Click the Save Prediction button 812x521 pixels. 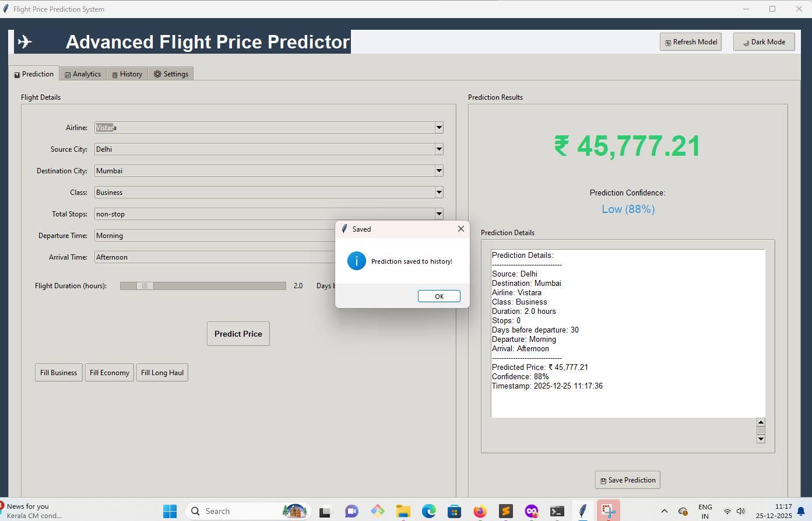[627, 480]
